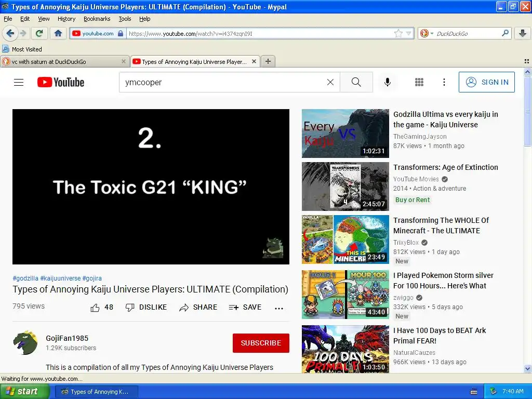Open the GojiFan1985 channel avatar

[25, 343]
